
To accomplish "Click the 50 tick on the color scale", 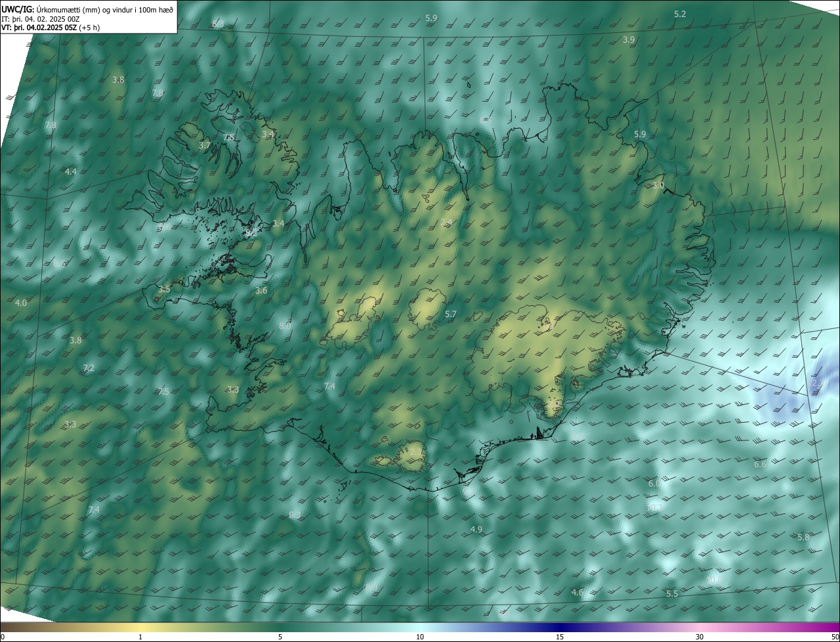I will click(835, 637).
